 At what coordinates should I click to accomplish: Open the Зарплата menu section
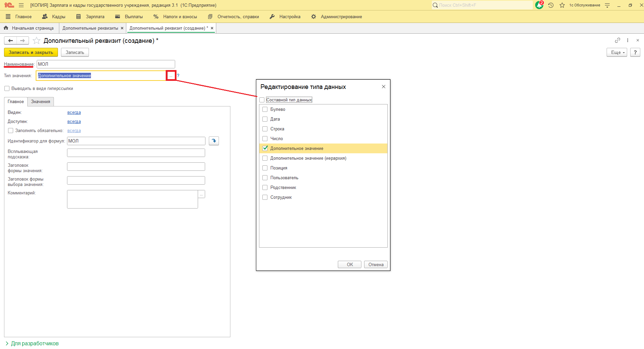point(91,17)
